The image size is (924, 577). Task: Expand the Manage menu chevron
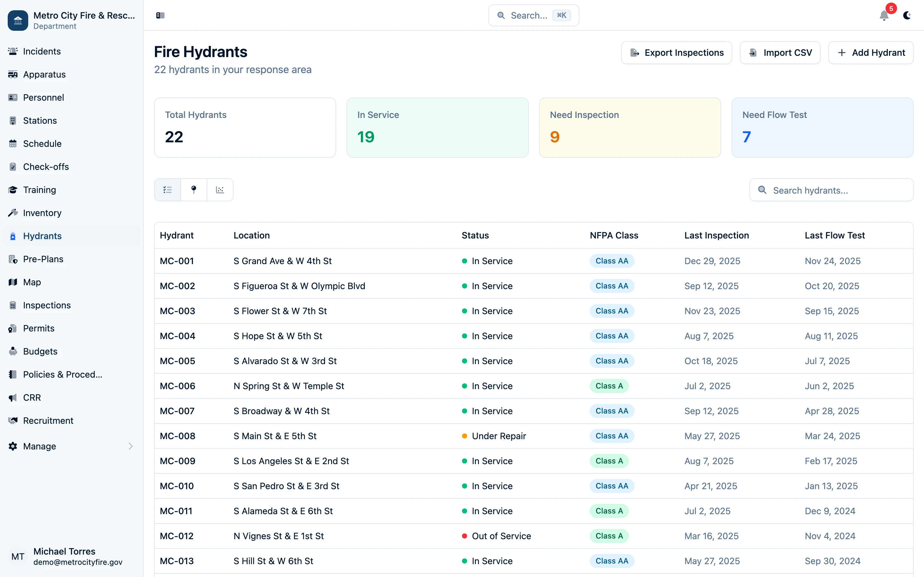click(x=131, y=446)
